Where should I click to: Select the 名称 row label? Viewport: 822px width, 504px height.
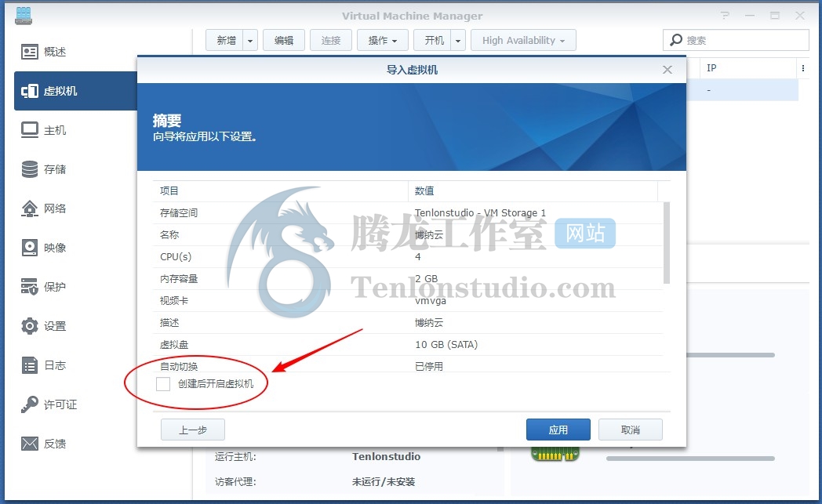169,234
